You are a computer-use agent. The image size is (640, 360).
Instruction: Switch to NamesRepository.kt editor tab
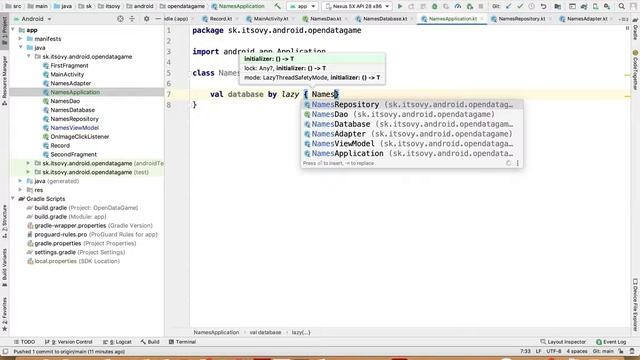click(521, 19)
